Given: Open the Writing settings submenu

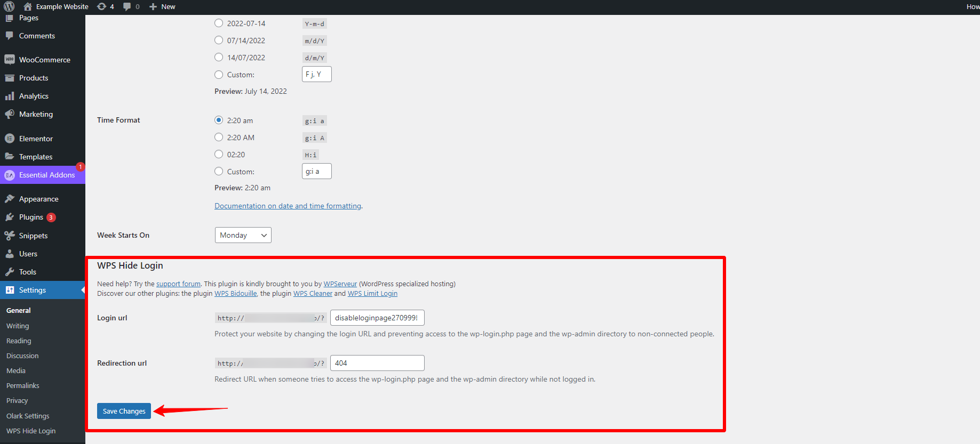Looking at the screenshot, I should click(x=18, y=326).
